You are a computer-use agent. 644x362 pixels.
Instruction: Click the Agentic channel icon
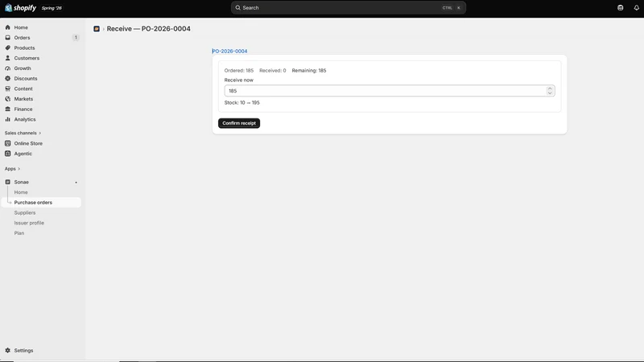8,154
